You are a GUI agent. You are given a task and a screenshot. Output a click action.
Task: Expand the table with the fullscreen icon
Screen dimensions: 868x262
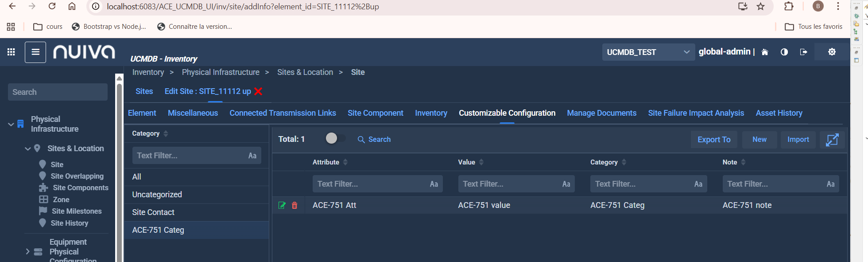[832, 140]
